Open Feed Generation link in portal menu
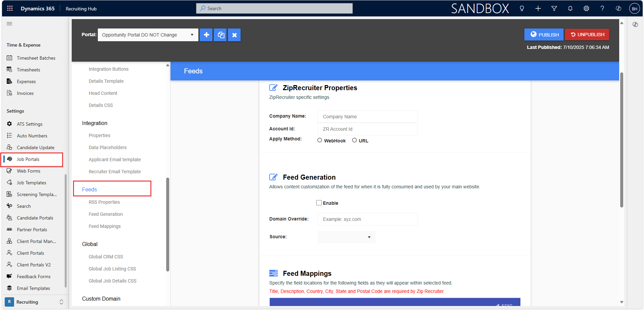The width and height of the screenshot is (644, 310). point(106,214)
